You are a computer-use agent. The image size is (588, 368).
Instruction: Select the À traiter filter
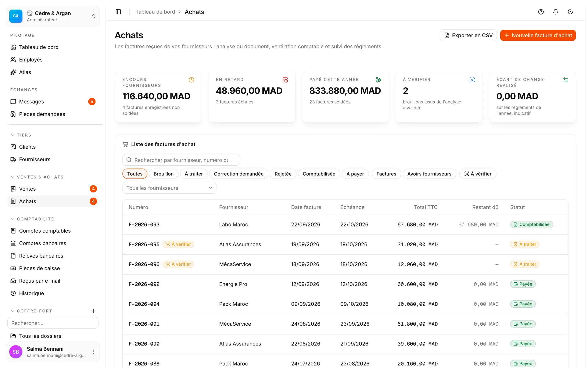coord(194,174)
